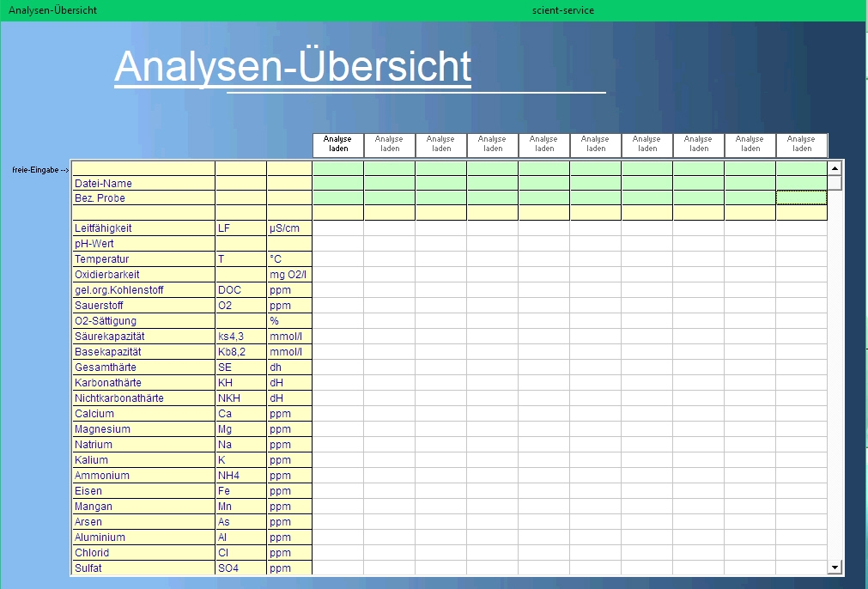Viewport: 868px width, 589px height.
Task: Click the 'Sulfat' row label
Action: pyautogui.click(x=143, y=568)
